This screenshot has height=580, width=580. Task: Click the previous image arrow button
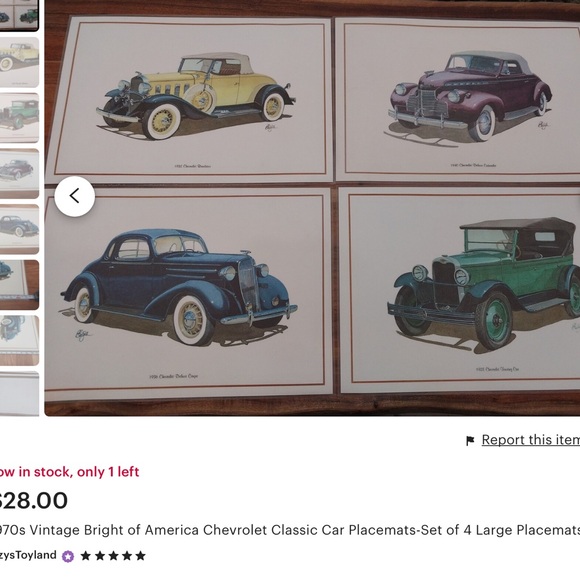point(75,196)
